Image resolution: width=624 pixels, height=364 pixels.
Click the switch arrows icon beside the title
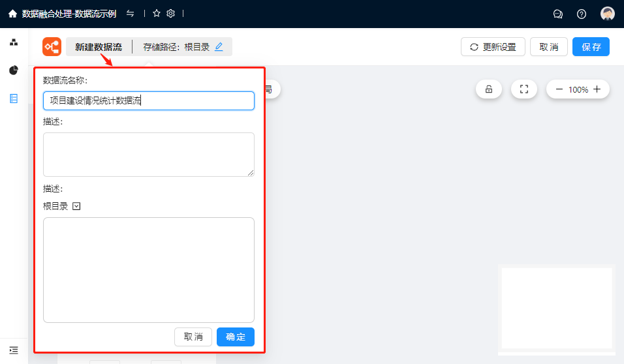coord(131,14)
